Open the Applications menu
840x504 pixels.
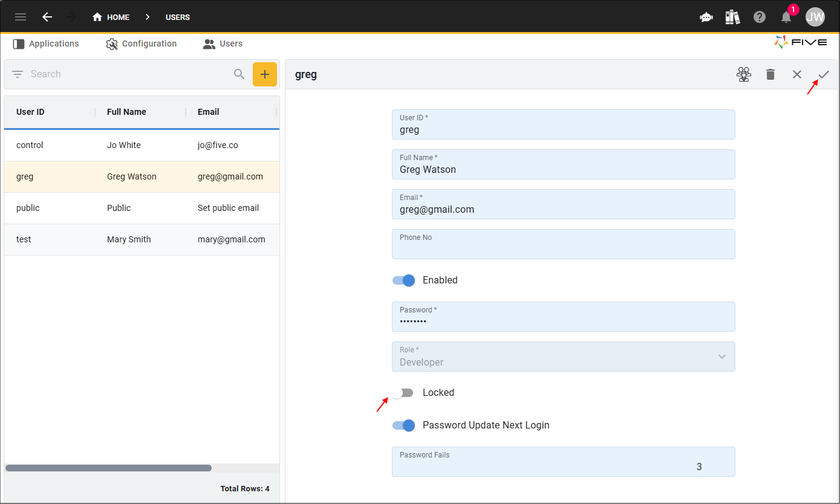(46, 44)
